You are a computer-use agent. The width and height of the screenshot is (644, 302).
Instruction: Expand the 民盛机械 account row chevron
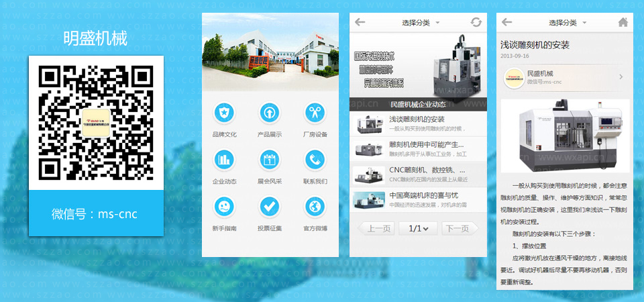click(x=621, y=77)
